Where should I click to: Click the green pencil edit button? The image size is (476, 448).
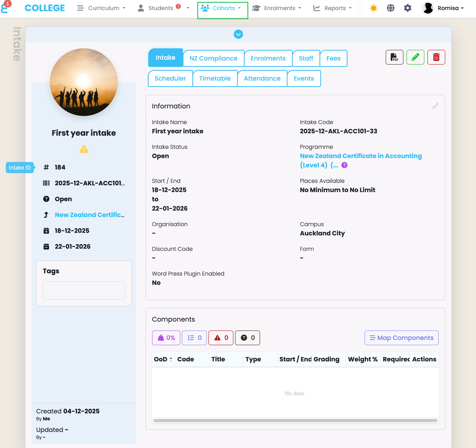[415, 57]
